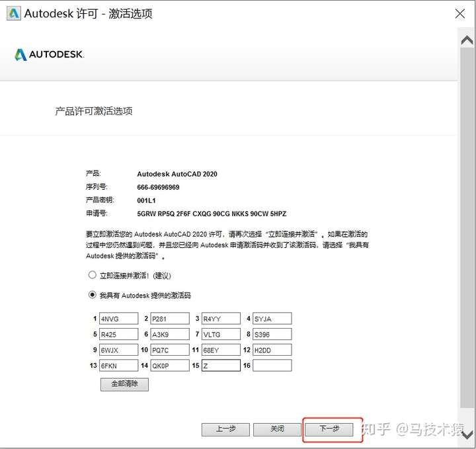Click activation code field 13 containing 6FKN
The height and width of the screenshot is (449, 476).
coord(119,366)
